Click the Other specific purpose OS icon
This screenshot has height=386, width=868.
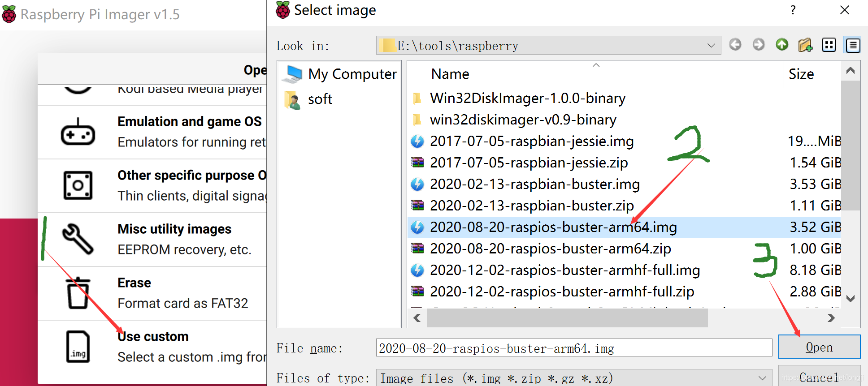click(78, 185)
